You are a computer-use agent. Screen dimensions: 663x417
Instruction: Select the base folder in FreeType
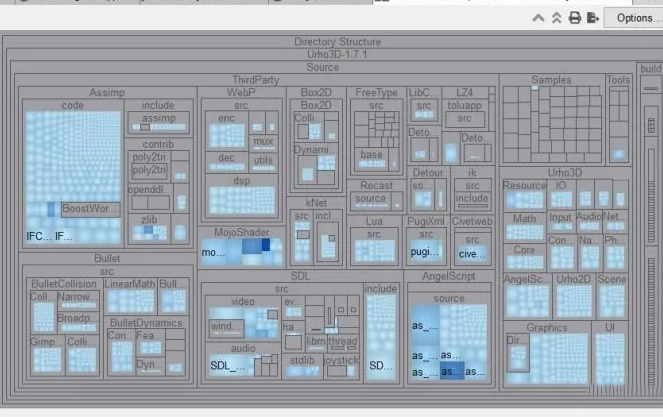tap(371, 155)
